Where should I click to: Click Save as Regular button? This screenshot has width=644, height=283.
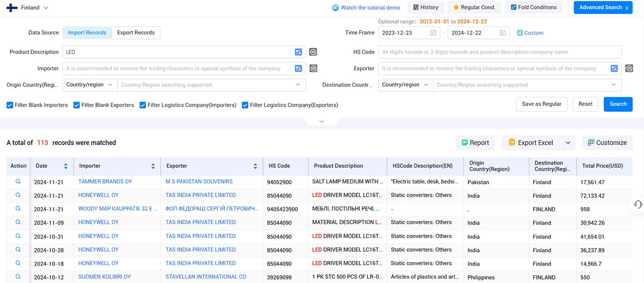coord(542,104)
